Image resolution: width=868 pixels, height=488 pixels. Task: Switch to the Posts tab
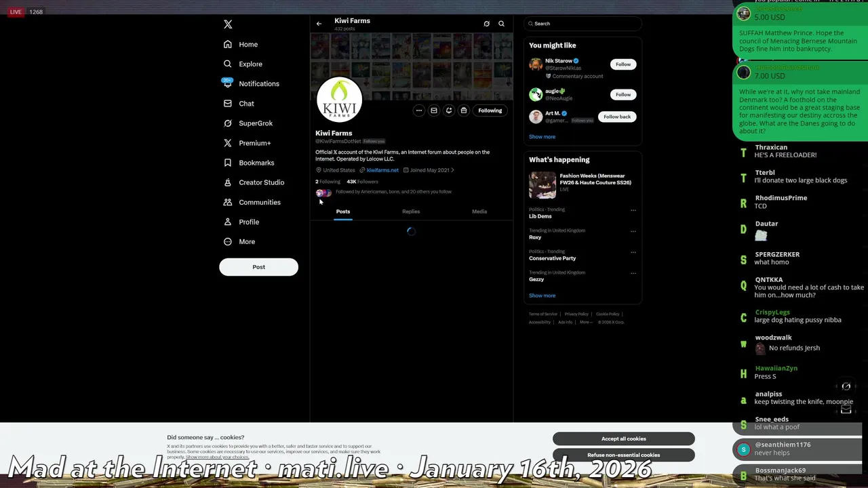click(343, 211)
